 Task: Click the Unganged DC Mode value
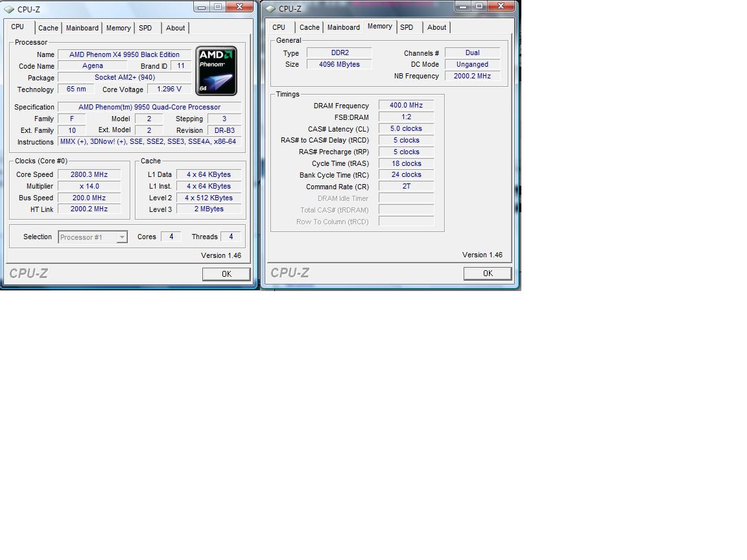coord(472,64)
